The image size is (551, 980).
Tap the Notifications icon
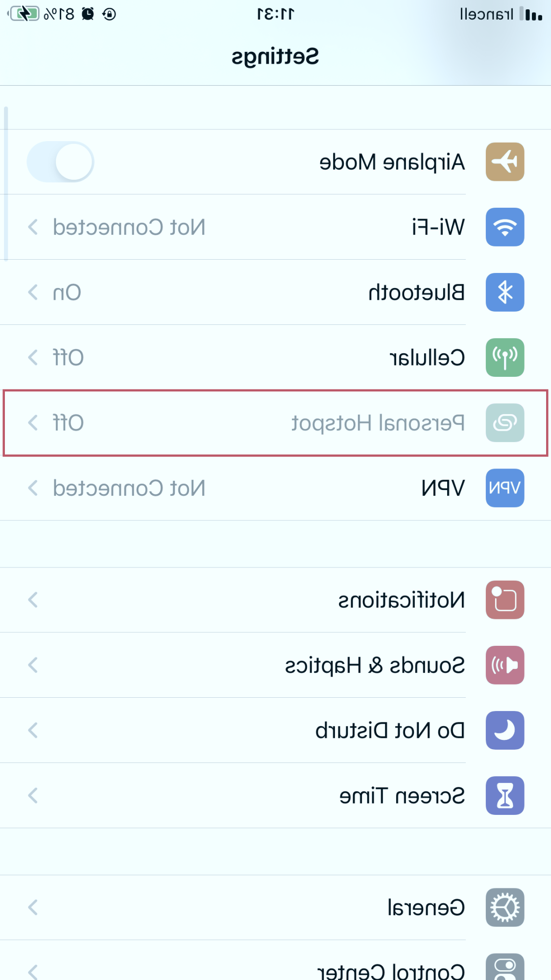coord(504,600)
